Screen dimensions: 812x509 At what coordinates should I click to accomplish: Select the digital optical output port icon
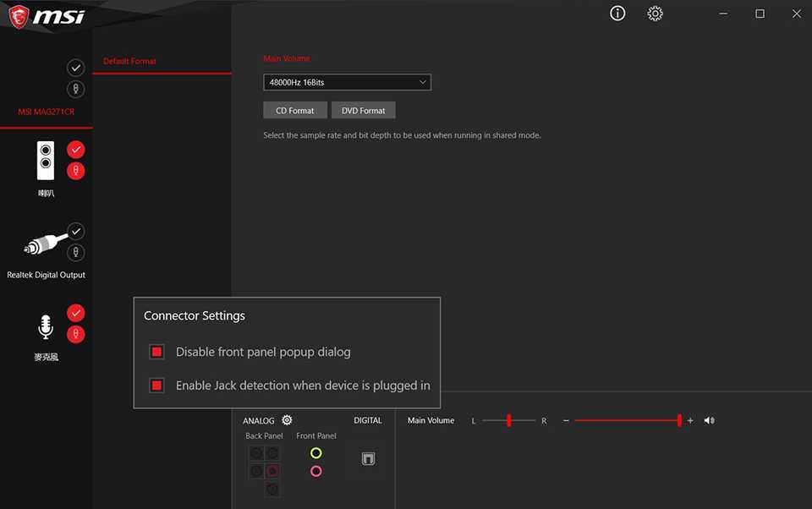pos(368,459)
